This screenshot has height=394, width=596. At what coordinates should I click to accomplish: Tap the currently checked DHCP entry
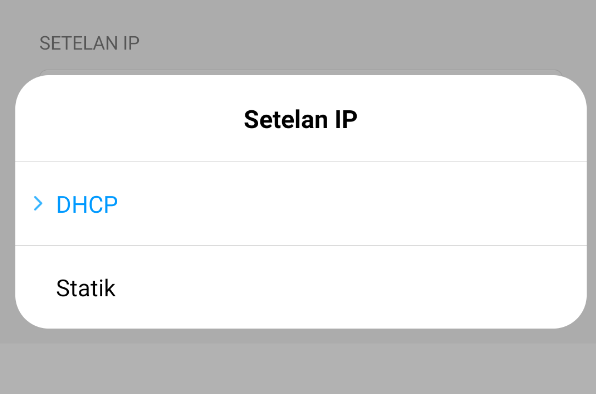click(x=301, y=204)
